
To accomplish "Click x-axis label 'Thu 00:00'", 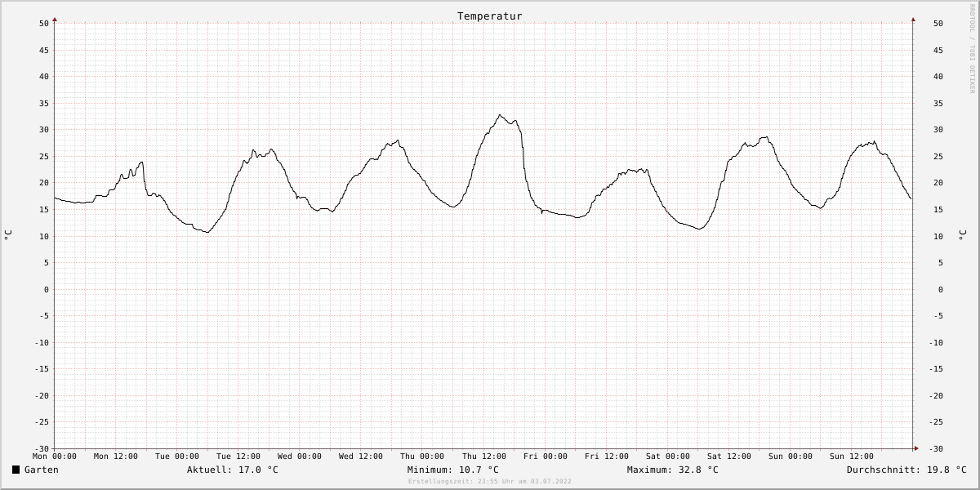I will pyautogui.click(x=422, y=457).
